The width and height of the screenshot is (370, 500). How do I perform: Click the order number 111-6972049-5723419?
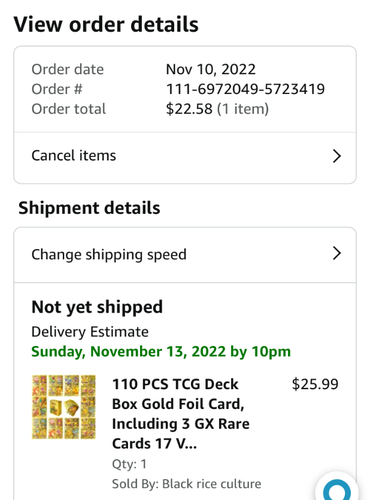coord(245,89)
